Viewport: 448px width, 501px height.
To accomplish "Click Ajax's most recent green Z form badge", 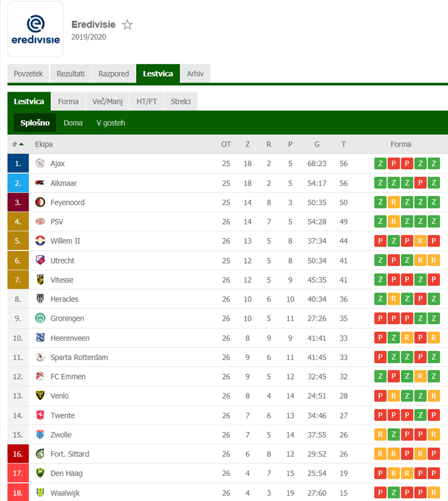I will pyautogui.click(x=434, y=163).
